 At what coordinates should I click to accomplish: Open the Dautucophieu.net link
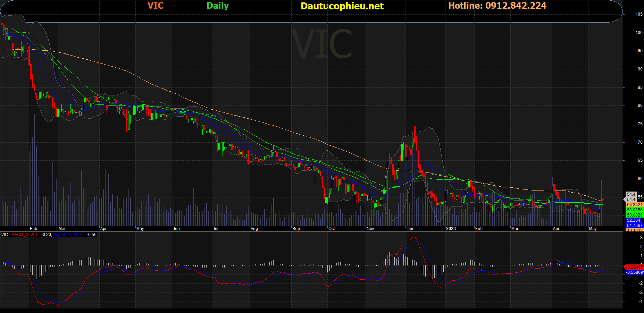tap(342, 6)
